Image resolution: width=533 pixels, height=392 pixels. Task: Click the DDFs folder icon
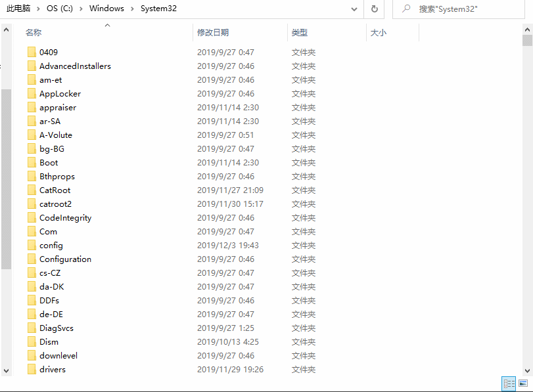point(32,300)
